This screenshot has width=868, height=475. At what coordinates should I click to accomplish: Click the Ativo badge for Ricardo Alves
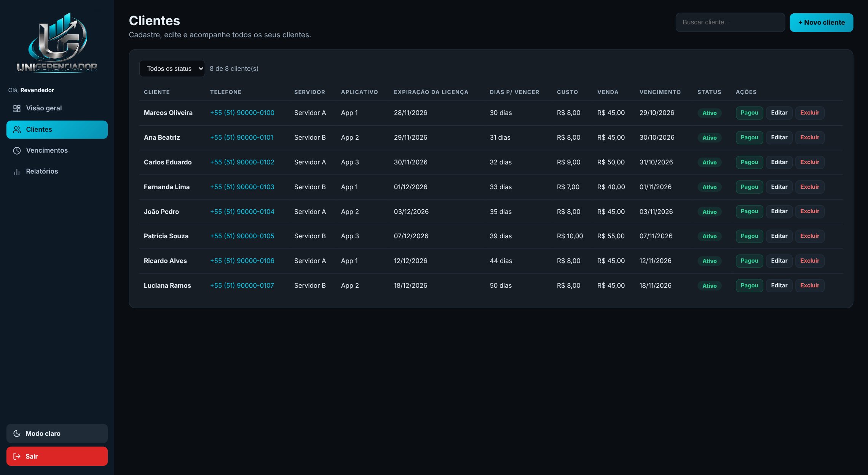click(709, 261)
